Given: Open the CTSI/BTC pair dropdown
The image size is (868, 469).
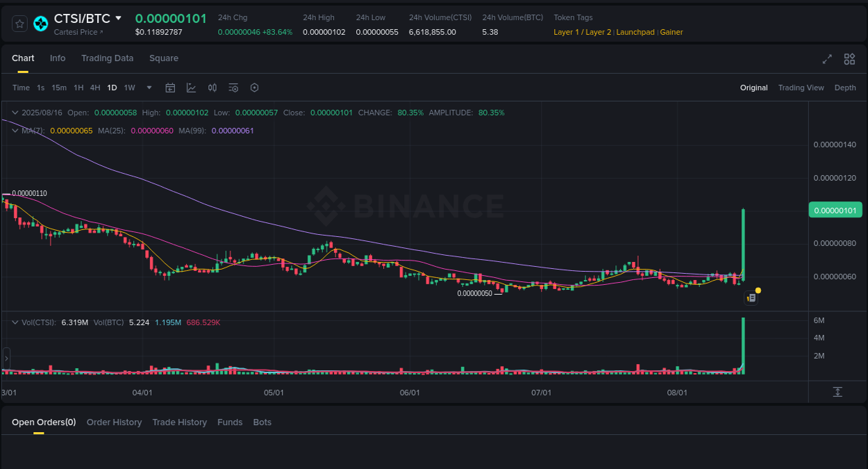Looking at the screenshot, I should click(x=117, y=18).
